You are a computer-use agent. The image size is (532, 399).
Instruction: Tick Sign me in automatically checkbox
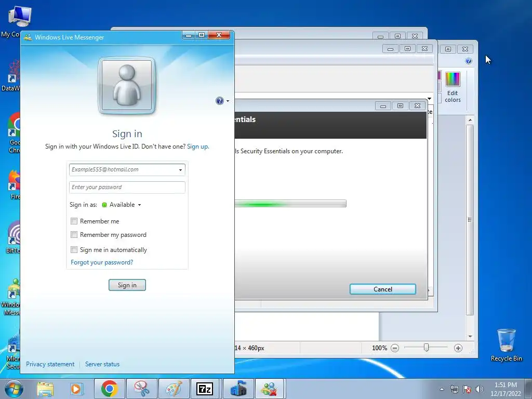coord(74,250)
